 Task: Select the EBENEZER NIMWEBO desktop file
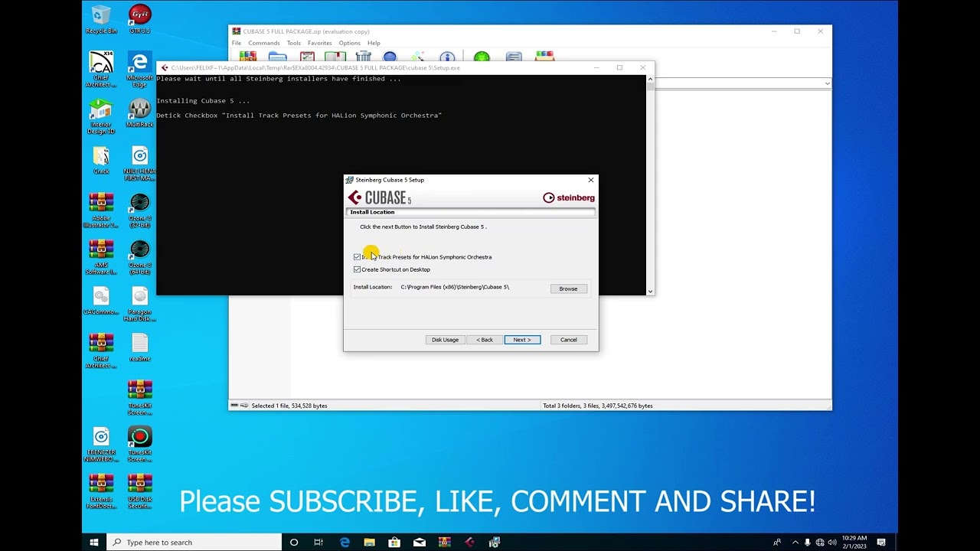click(x=101, y=444)
